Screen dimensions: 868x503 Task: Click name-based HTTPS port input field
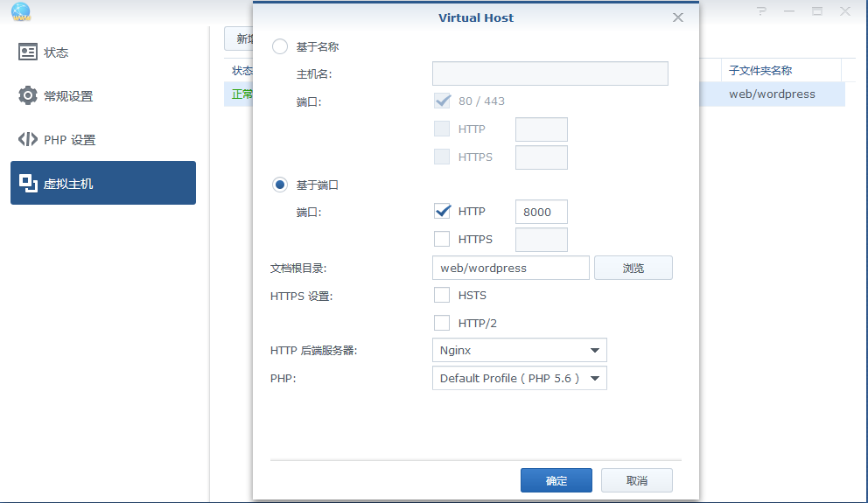coord(542,157)
